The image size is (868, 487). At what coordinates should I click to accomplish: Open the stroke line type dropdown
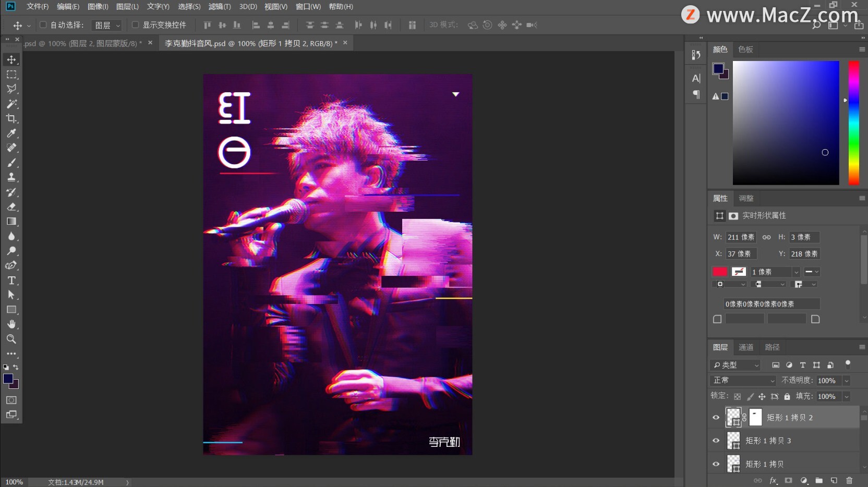[x=812, y=272]
